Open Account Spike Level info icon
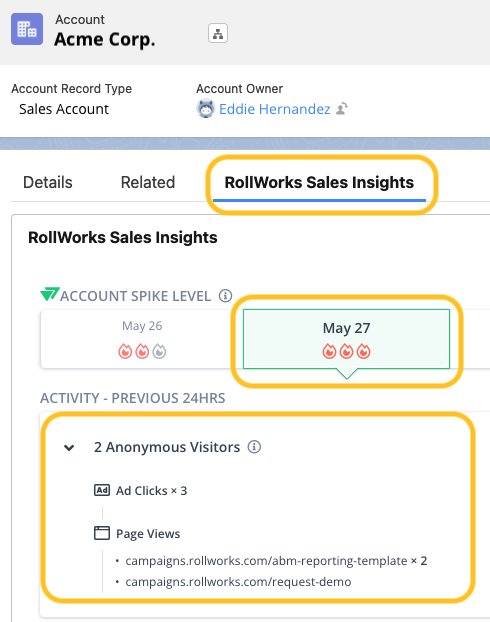The height and width of the screenshot is (622, 490). 225,296
